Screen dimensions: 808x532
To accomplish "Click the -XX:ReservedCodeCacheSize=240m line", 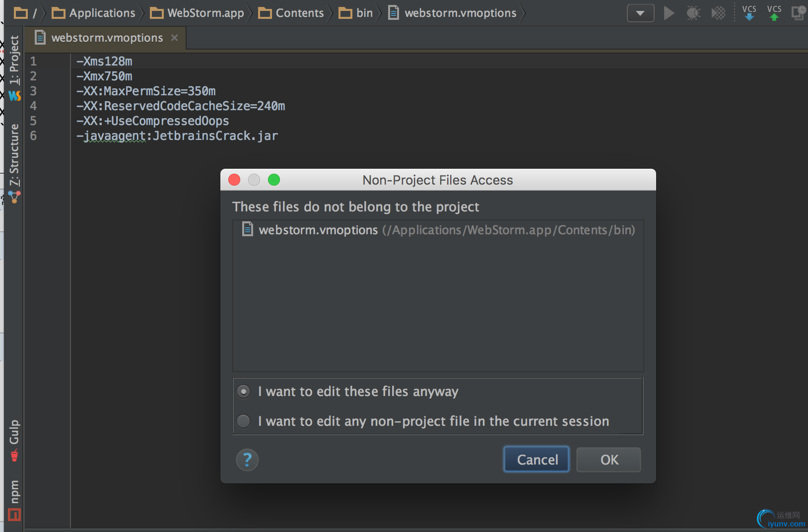I will (x=181, y=106).
